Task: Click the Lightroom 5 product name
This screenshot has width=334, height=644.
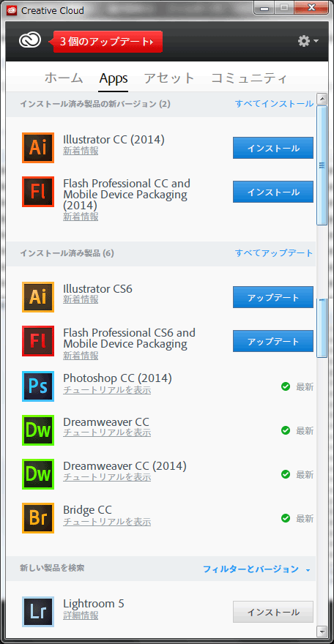Action: (x=94, y=604)
